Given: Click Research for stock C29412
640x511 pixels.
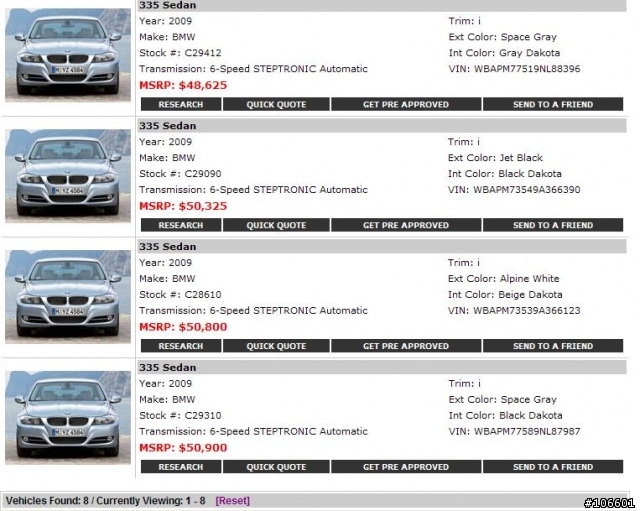Looking at the screenshot, I should click(181, 104).
